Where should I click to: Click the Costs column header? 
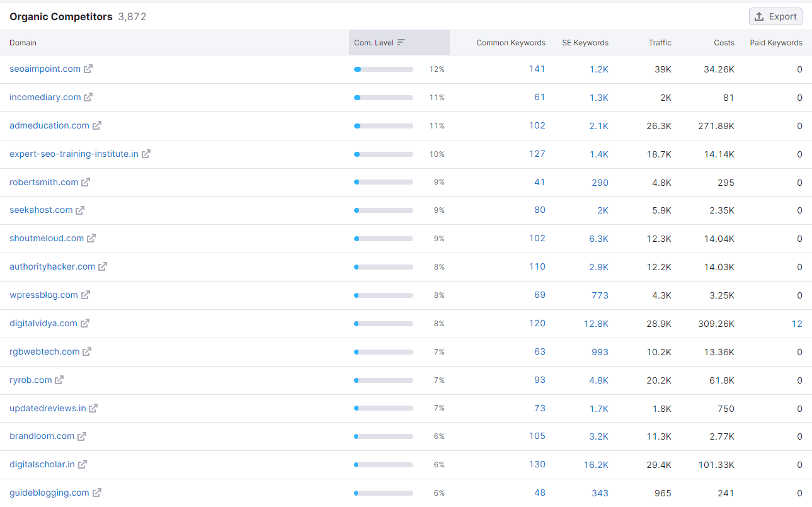pos(724,43)
